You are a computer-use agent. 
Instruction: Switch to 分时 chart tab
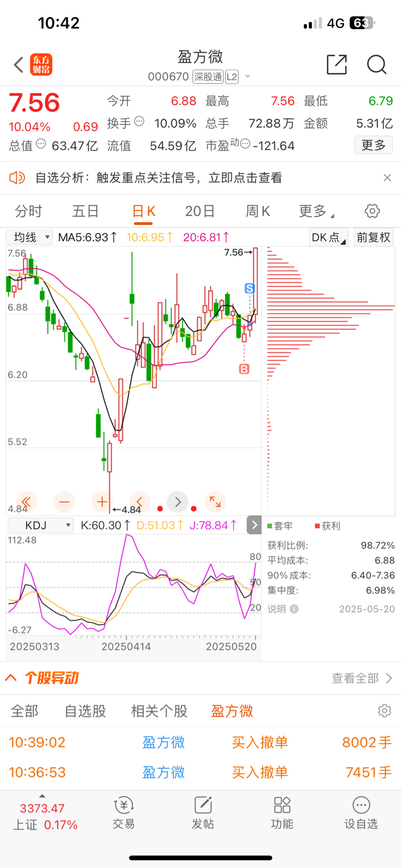pos(28,211)
